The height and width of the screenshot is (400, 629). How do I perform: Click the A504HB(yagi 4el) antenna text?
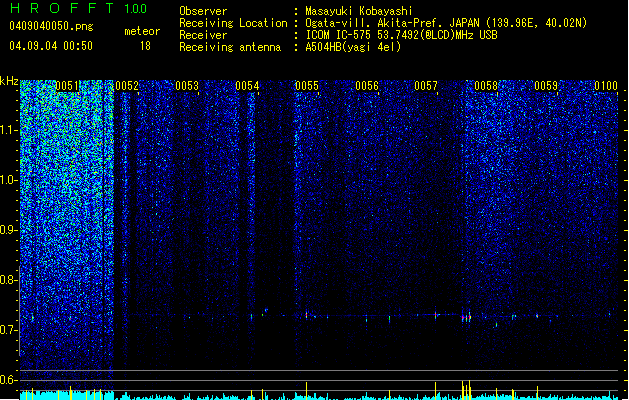click(353, 47)
